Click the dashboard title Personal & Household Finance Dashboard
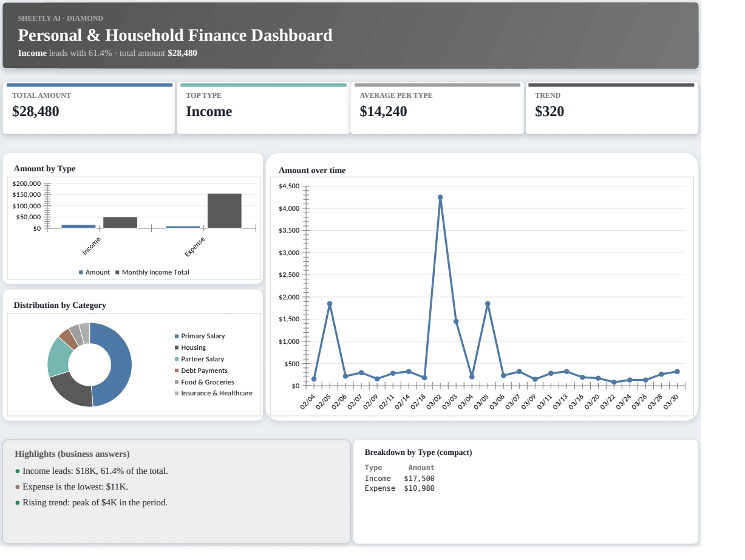The height and width of the screenshot is (560, 745). click(x=175, y=35)
